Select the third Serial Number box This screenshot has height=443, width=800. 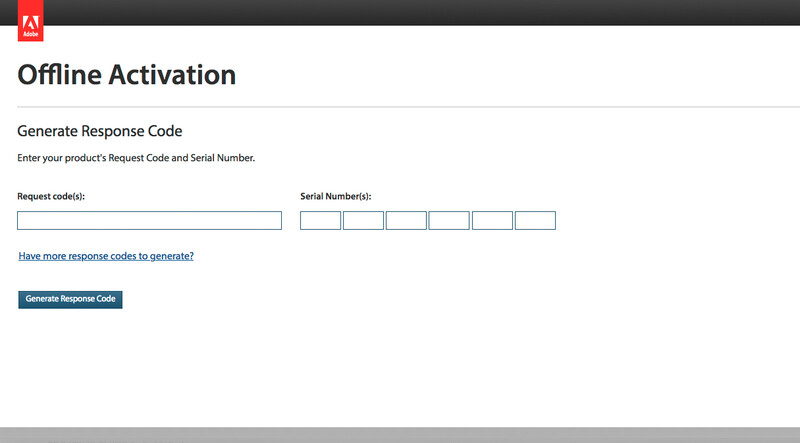406,220
